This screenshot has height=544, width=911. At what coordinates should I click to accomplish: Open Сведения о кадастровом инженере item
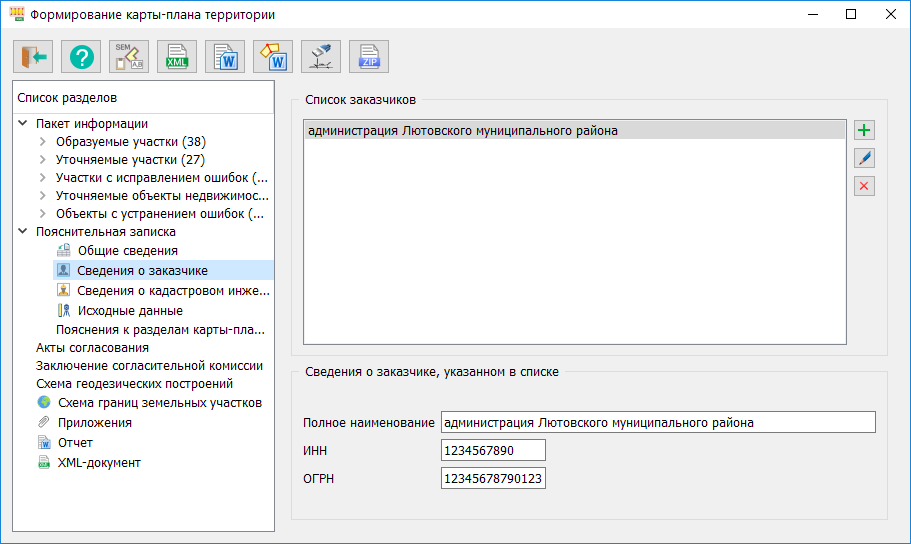173,291
